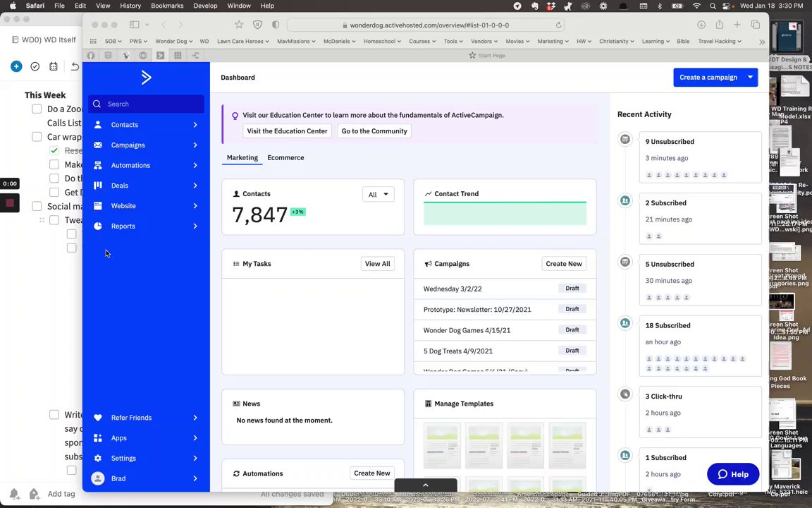Click the Safari address bar

coord(425,25)
